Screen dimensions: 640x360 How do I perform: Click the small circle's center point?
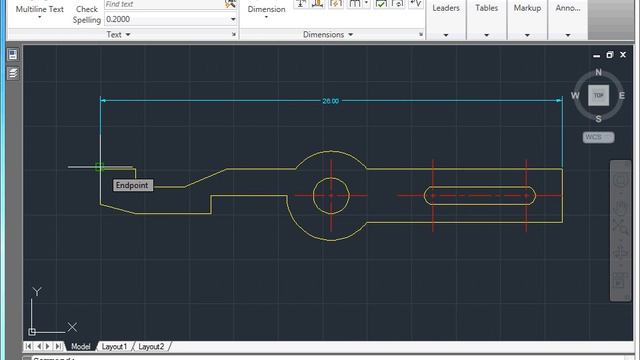331,196
